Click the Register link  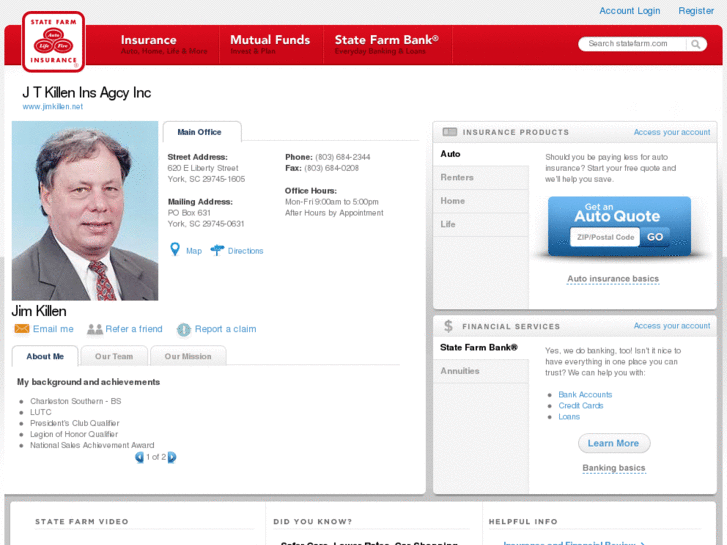coord(696,11)
